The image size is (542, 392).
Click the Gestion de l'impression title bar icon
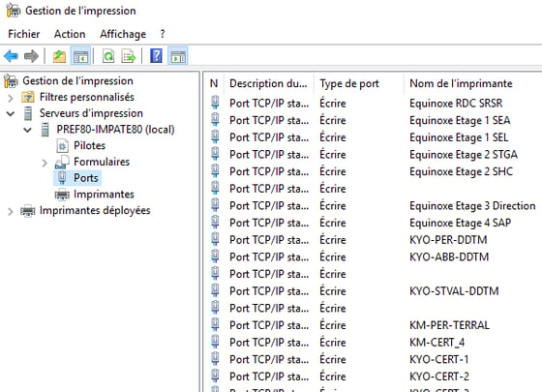(14, 11)
